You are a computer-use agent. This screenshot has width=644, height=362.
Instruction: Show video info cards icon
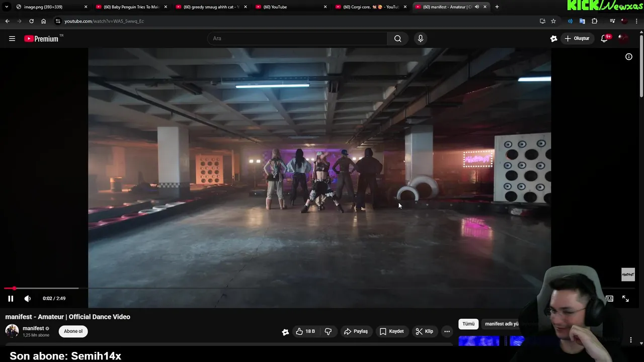pyautogui.click(x=629, y=57)
